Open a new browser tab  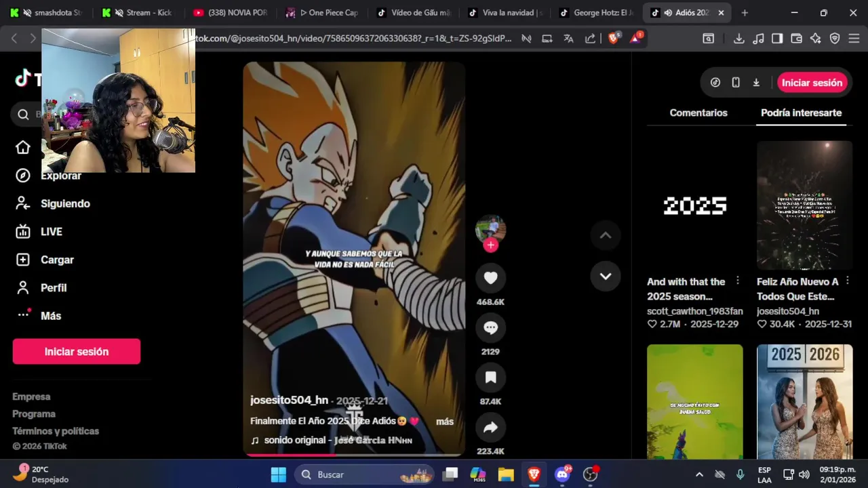pos(745,13)
